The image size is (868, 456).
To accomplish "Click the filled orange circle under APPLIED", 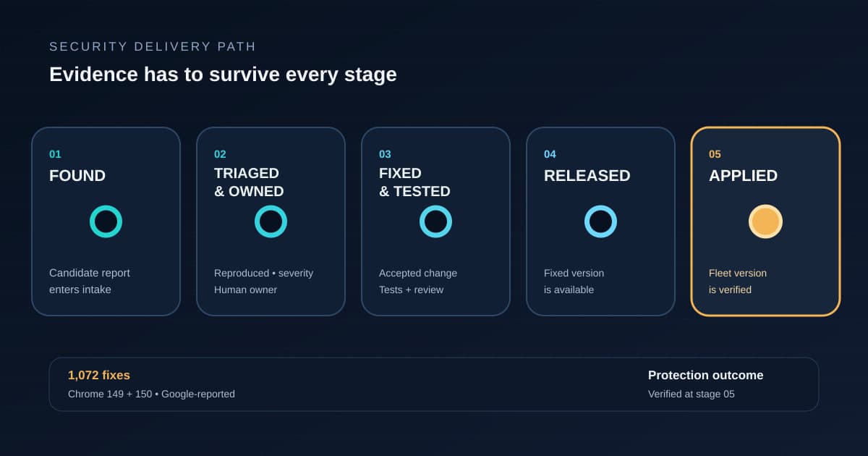I will (765, 221).
